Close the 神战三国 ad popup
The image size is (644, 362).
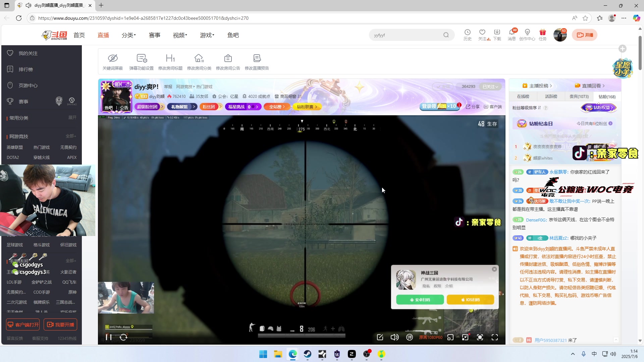[494, 269]
